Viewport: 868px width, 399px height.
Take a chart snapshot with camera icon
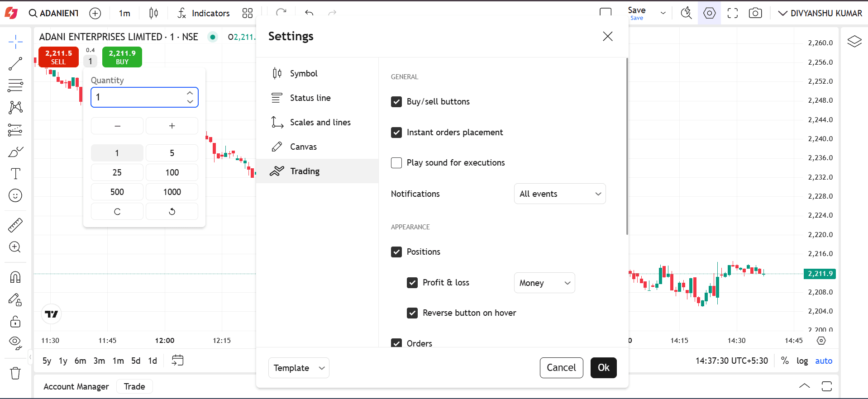click(x=755, y=13)
